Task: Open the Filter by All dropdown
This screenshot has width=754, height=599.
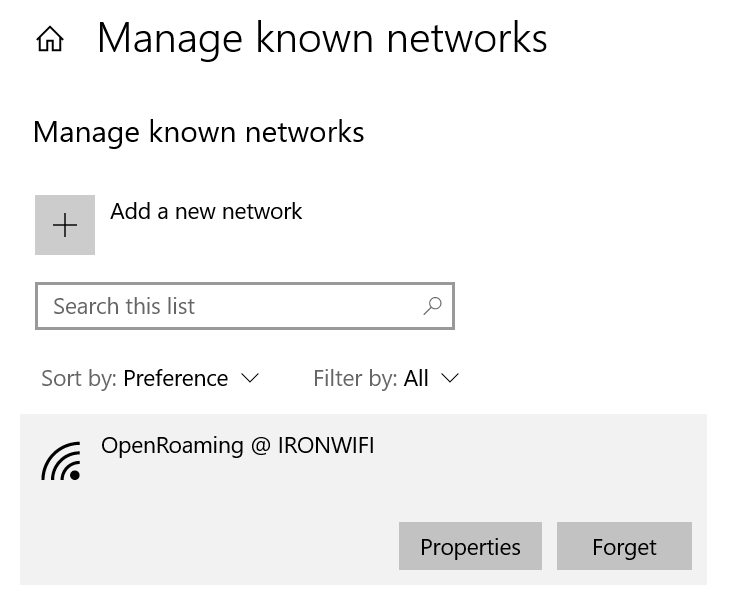Action: tap(386, 378)
